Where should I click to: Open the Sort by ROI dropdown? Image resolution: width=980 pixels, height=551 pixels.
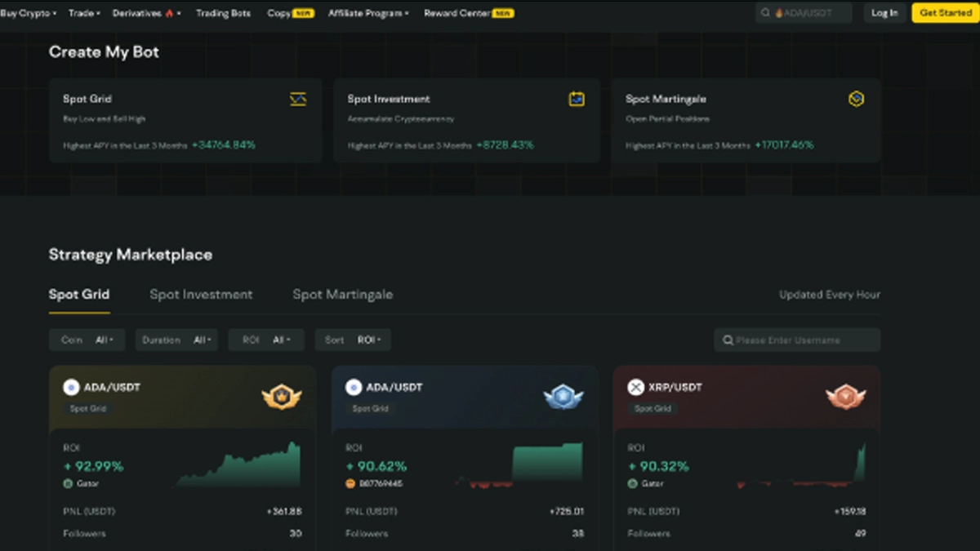(x=353, y=340)
